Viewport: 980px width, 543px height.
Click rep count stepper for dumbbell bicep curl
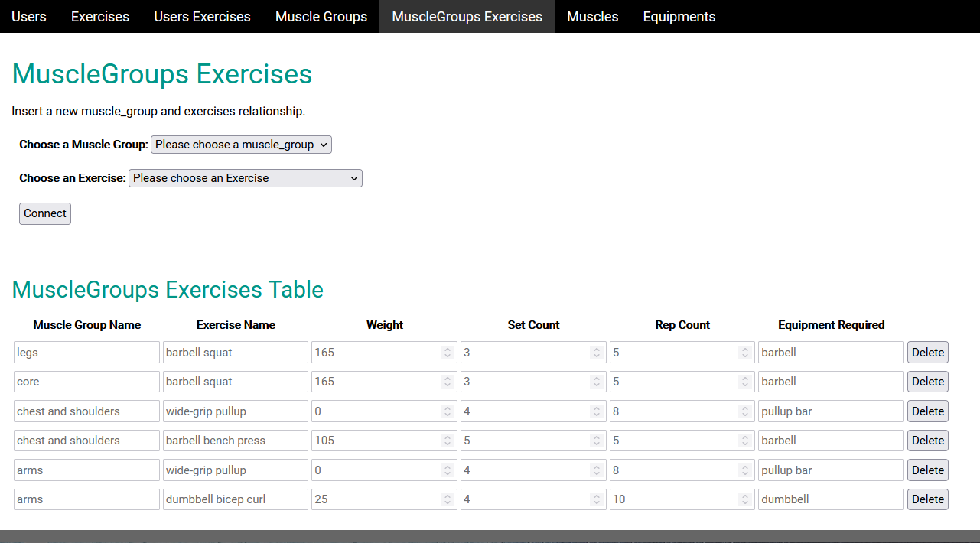tap(745, 499)
